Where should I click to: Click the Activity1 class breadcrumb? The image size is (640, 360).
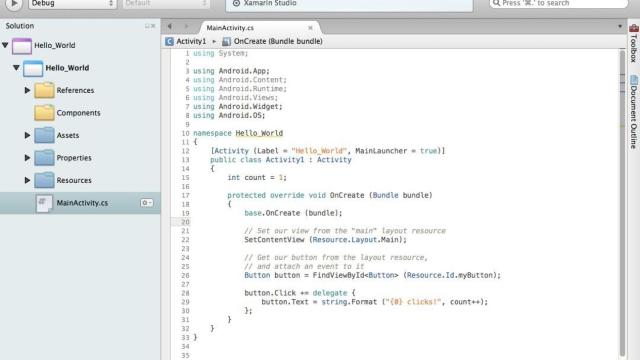point(191,41)
